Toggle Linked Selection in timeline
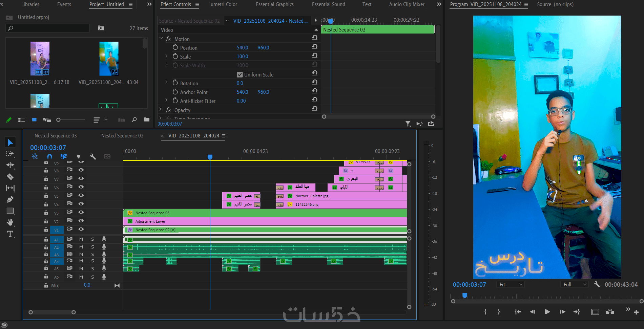Image resolution: width=644 pixels, height=329 pixels. point(64,156)
